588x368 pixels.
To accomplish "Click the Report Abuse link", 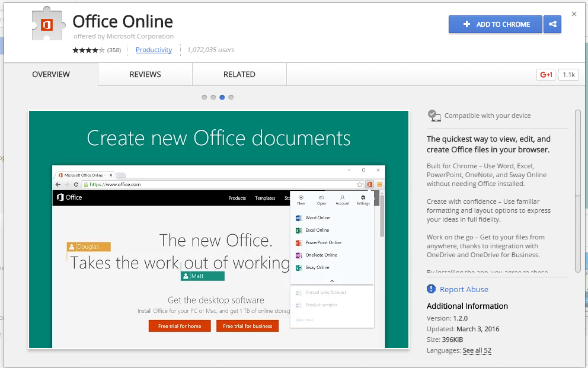I will pyautogui.click(x=464, y=289).
